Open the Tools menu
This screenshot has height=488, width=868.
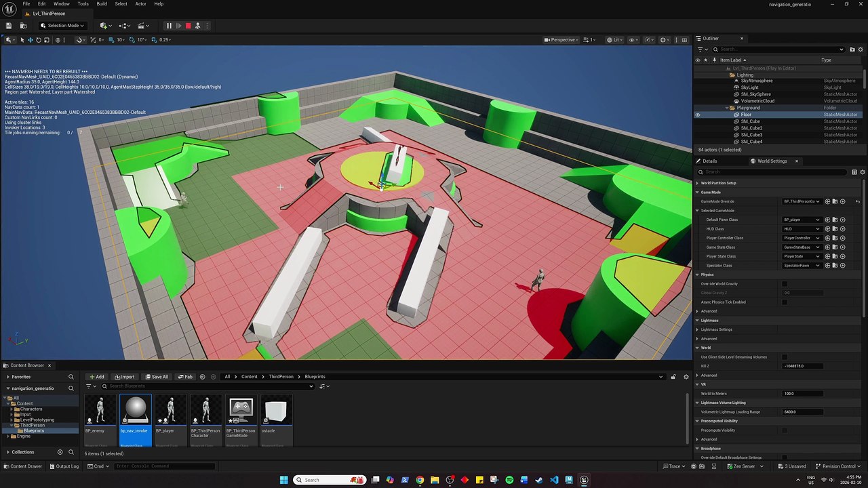[x=83, y=4]
